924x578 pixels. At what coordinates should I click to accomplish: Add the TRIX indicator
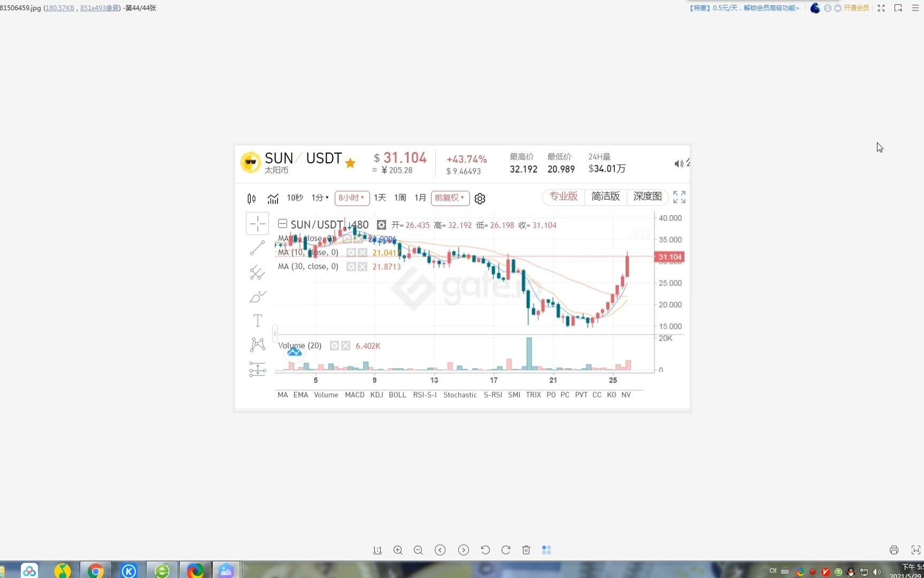533,395
